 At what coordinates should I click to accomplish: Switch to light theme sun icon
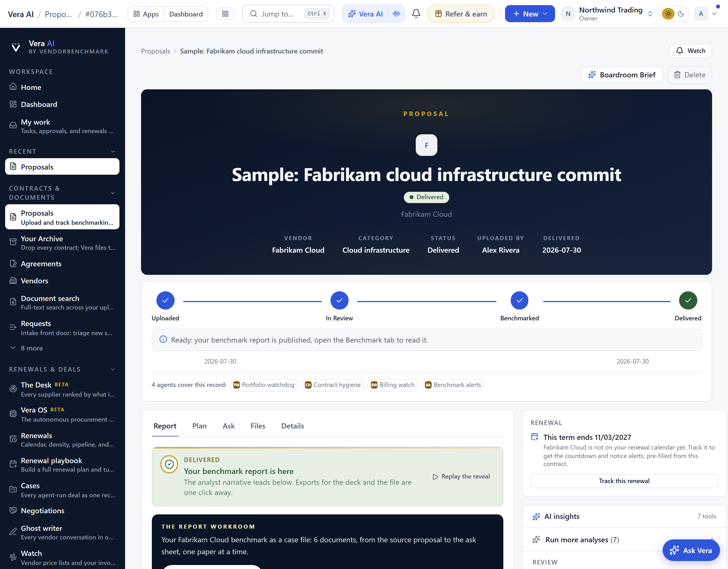tap(668, 14)
